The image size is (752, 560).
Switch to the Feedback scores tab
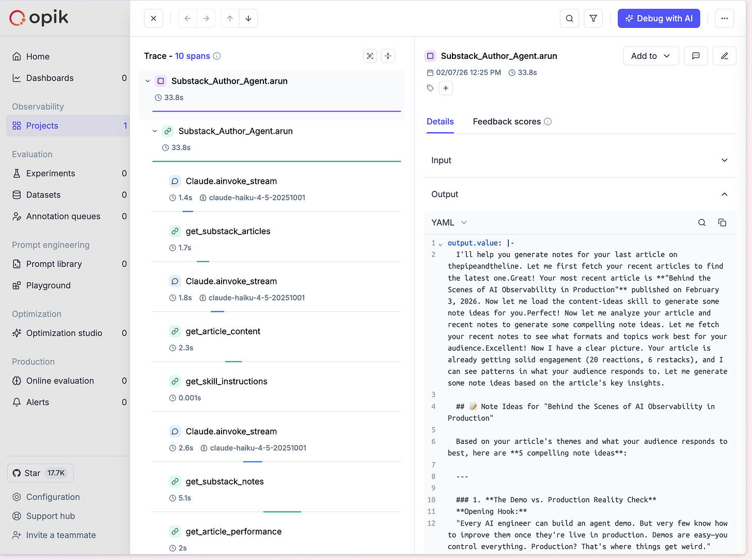click(x=507, y=122)
